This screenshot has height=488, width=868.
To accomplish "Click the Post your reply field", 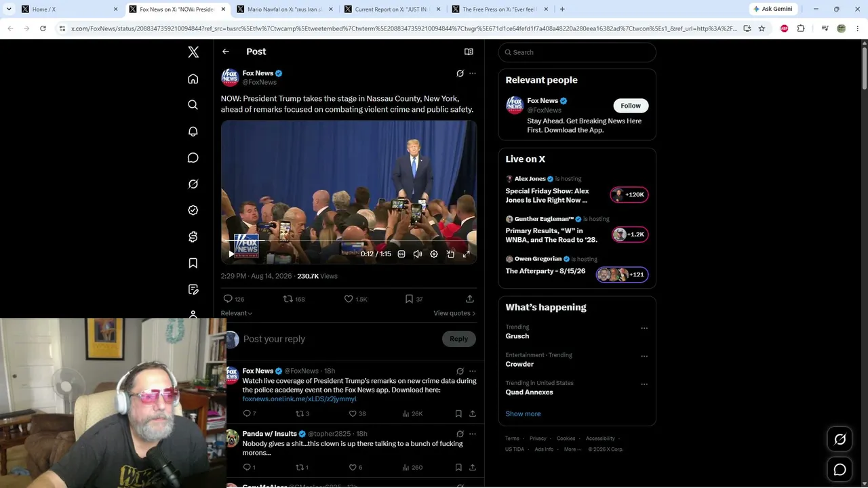I will pos(339,339).
